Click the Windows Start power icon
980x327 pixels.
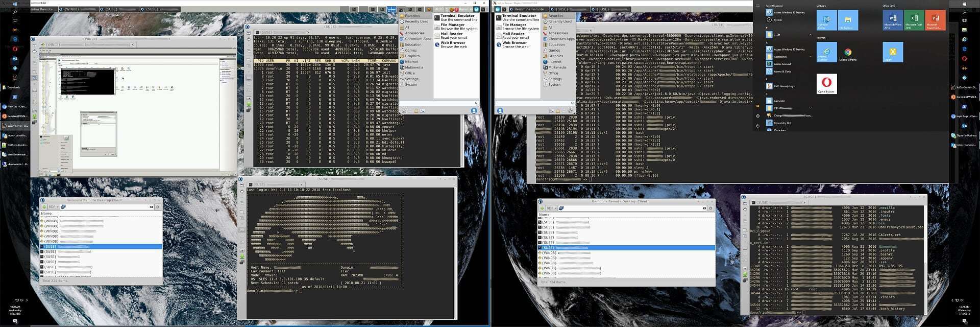(757, 126)
